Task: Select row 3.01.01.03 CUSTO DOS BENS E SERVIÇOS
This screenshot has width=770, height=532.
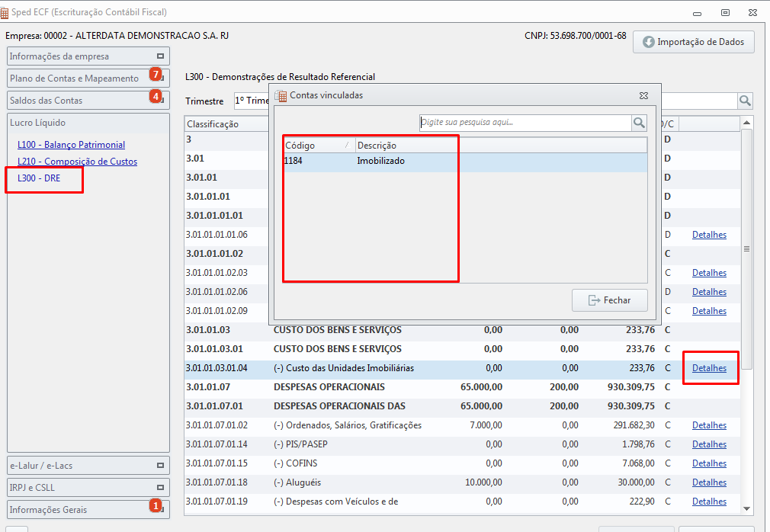Action: [x=462, y=330]
